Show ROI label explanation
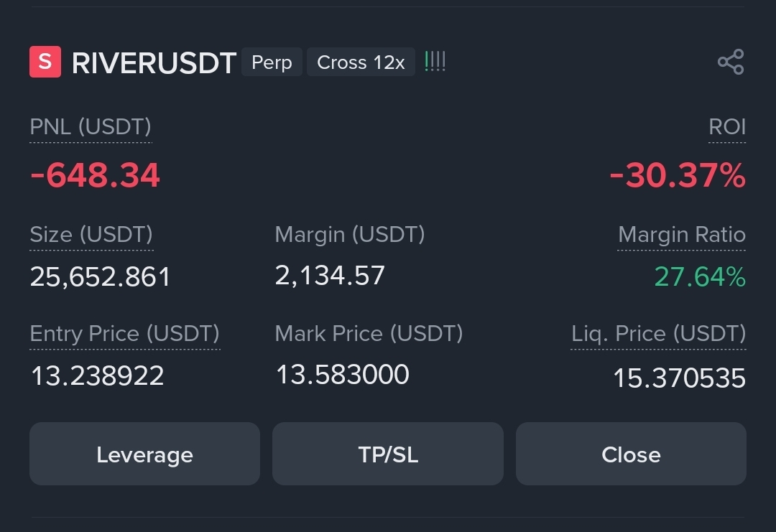Image resolution: width=776 pixels, height=532 pixels. click(727, 127)
